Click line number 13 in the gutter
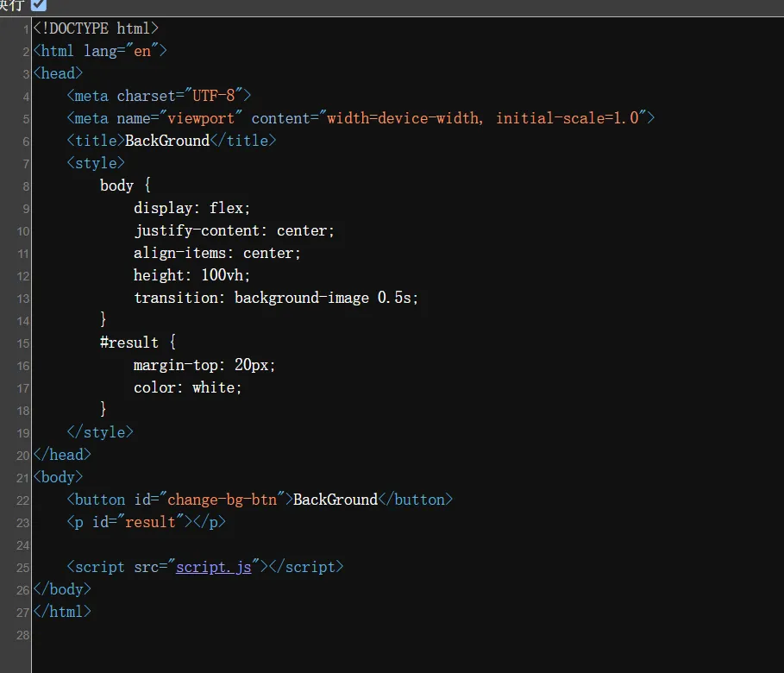The image size is (784, 673). point(23,299)
